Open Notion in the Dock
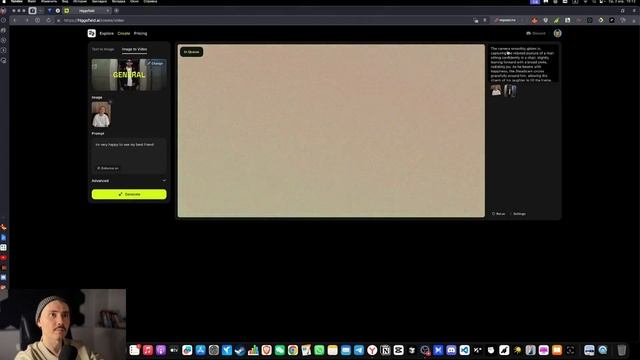Image resolution: width=640 pixels, height=360 pixels. 385,350
